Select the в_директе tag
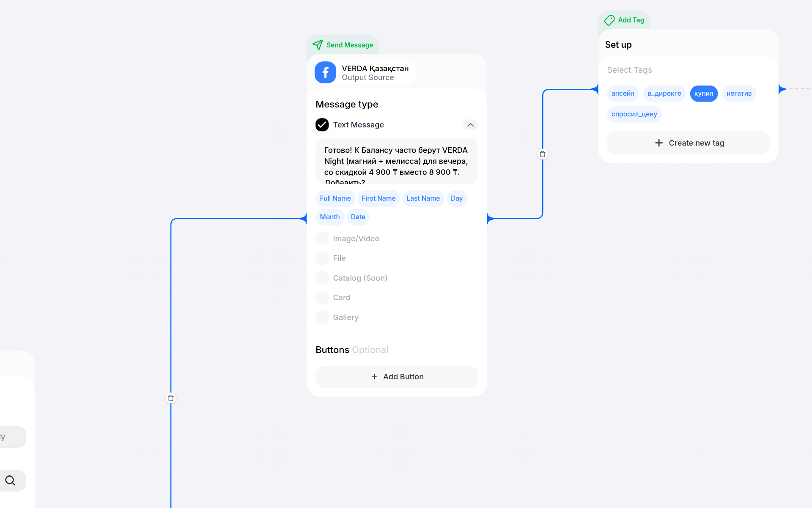Image resolution: width=812 pixels, height=508 pixels. click(664, 94)
